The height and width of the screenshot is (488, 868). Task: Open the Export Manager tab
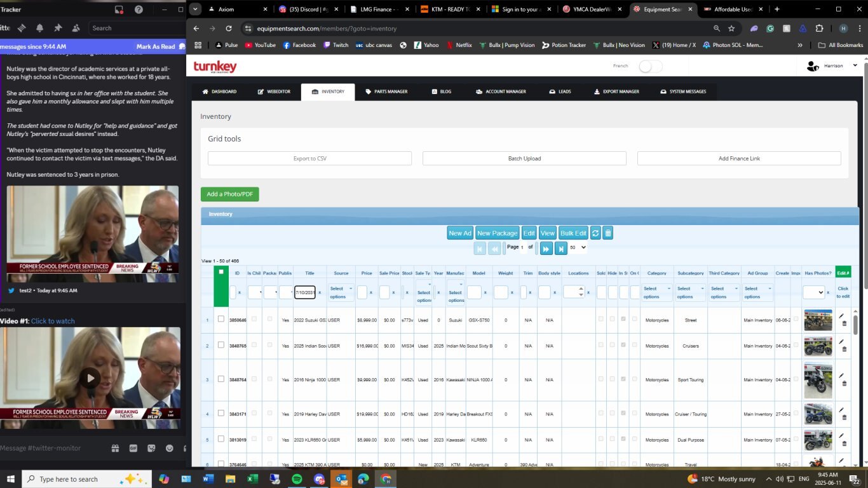[617, 91]
